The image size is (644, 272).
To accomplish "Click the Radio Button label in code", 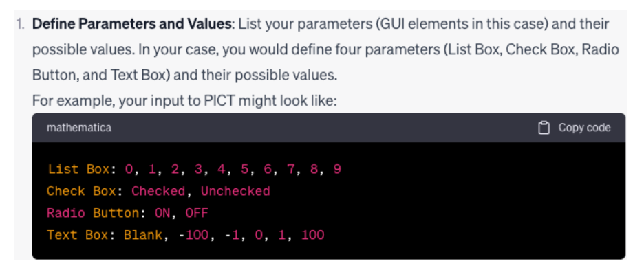I will coord(93,213).
